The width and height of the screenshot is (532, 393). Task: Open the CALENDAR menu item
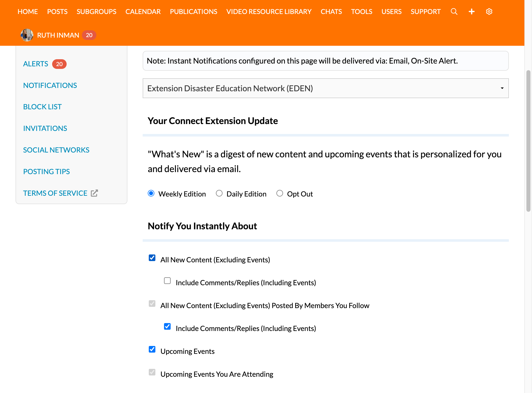[x=143, y=11]
